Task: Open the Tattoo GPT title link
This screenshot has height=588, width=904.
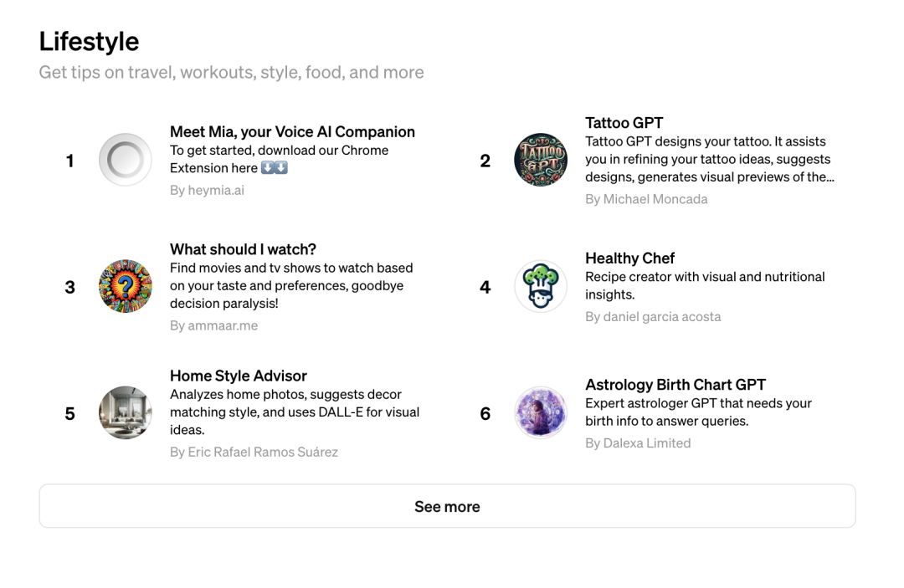Action: (x=624, y=123)
